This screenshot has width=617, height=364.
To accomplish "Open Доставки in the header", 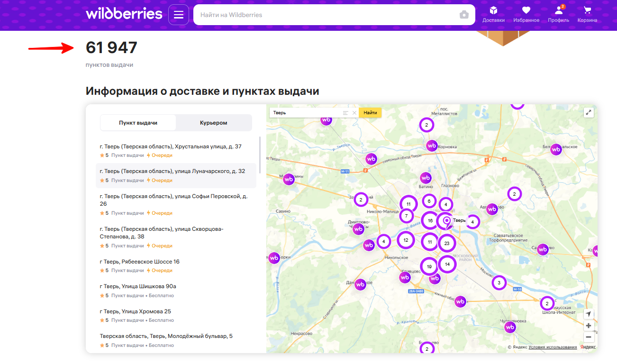I will click(x=493, y=14).
